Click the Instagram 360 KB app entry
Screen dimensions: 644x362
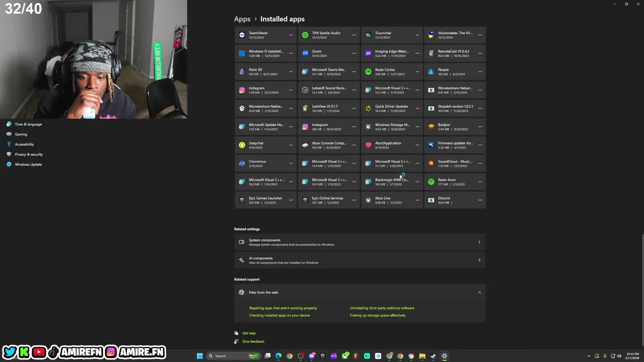(329, 127)
